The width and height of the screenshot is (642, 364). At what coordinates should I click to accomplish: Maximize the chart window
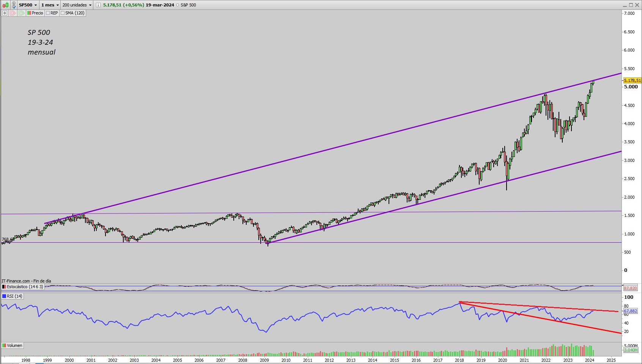coord(631,5)
